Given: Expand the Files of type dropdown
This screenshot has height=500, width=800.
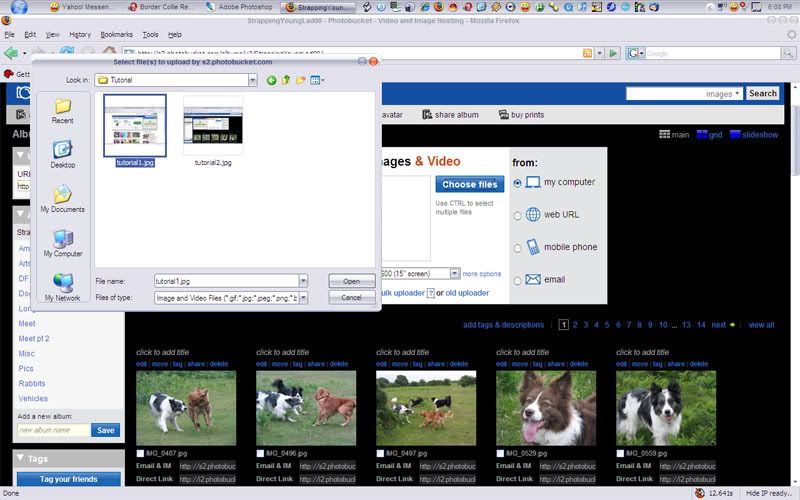Looking at the screenshot, I should 303,297.
